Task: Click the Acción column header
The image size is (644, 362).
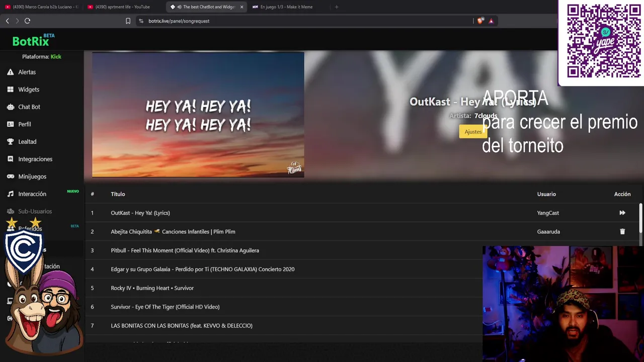Action: pos(622,194)
